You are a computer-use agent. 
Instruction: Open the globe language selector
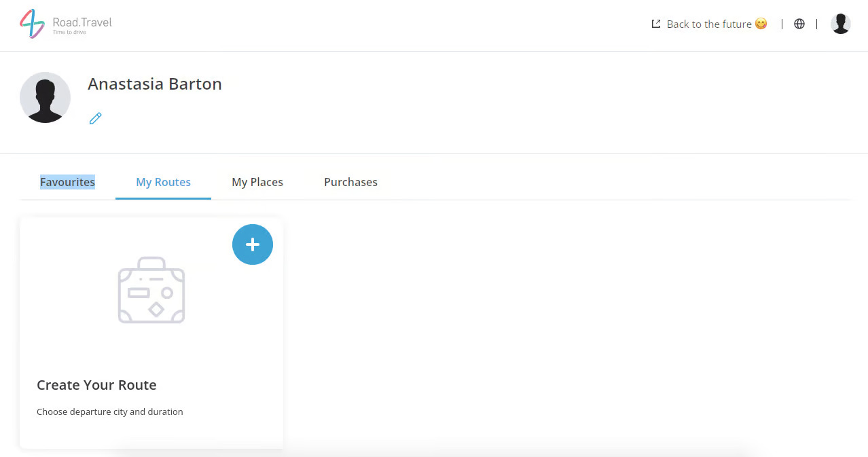pos(799,24)
